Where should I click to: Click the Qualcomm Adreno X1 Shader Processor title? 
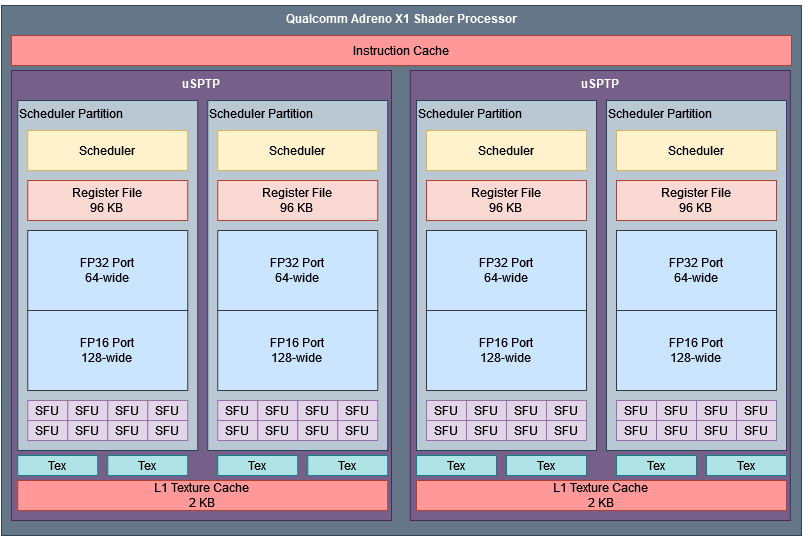(x=401, y=19)
